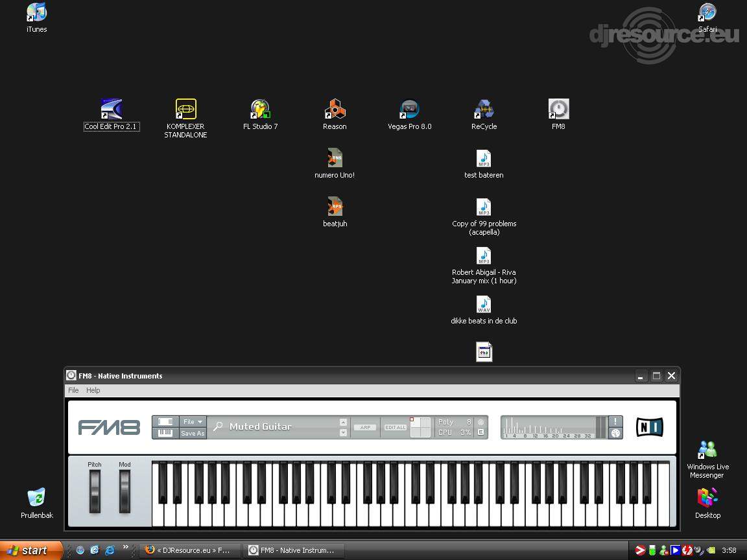Click the FM8 - Native Instruments taskbar button

(x=294, y=550)
